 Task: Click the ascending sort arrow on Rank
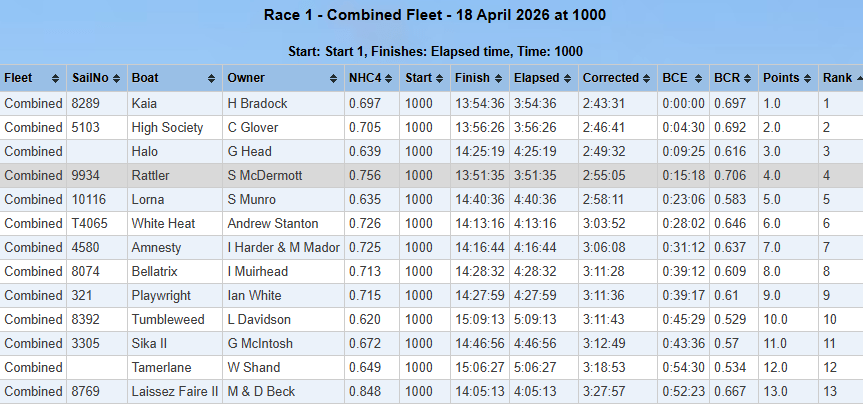tap(858, 78)
